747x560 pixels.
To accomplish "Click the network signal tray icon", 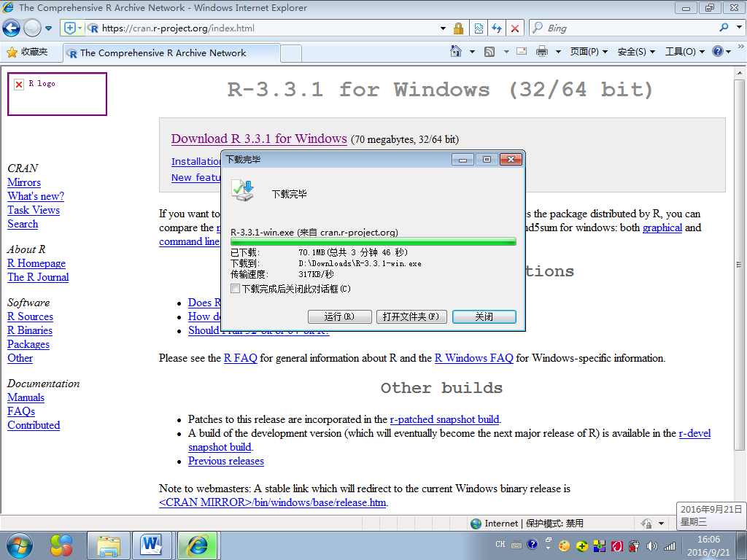I will click(670, 546).
